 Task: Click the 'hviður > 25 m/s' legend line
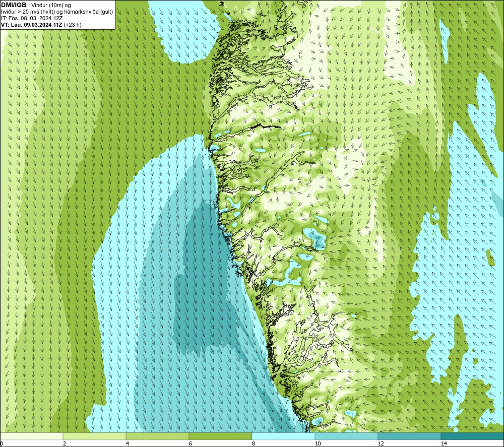(57, 12)
